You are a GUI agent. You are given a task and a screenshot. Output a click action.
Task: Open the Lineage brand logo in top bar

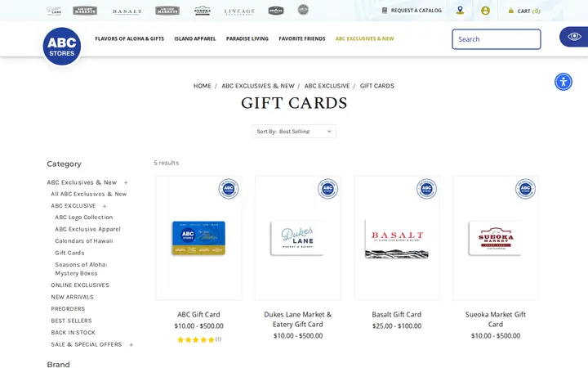tap(239, 11)
